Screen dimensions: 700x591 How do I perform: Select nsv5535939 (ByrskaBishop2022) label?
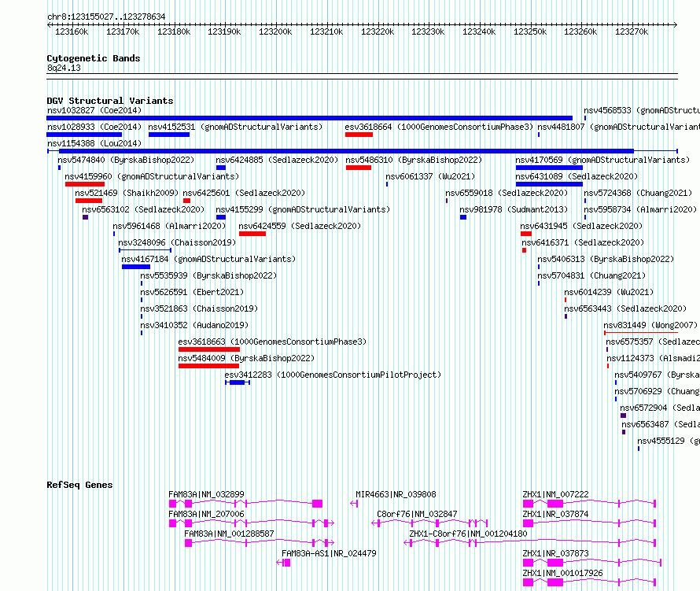pyautogui.click(x=208, y=275)
